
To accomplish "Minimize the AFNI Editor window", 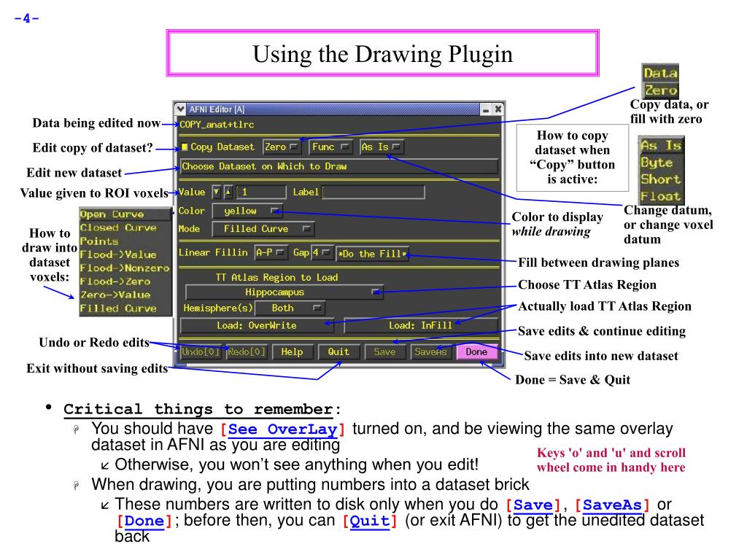I will [485, 109].
